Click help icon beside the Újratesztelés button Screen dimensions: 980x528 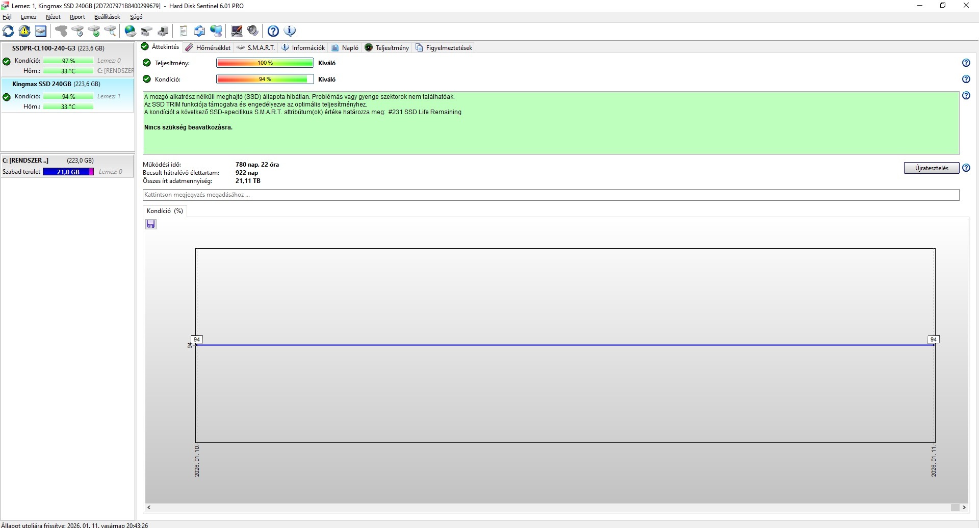966,168
